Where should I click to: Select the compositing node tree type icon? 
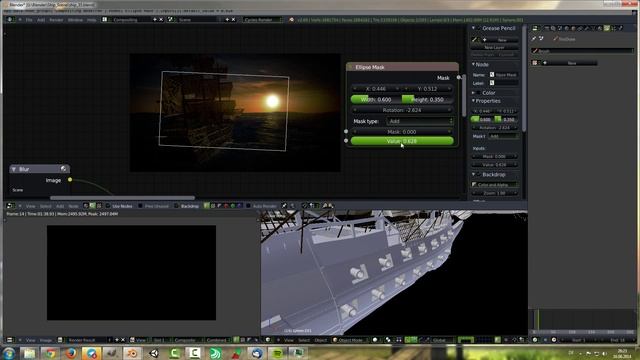[x=93, y=206]
